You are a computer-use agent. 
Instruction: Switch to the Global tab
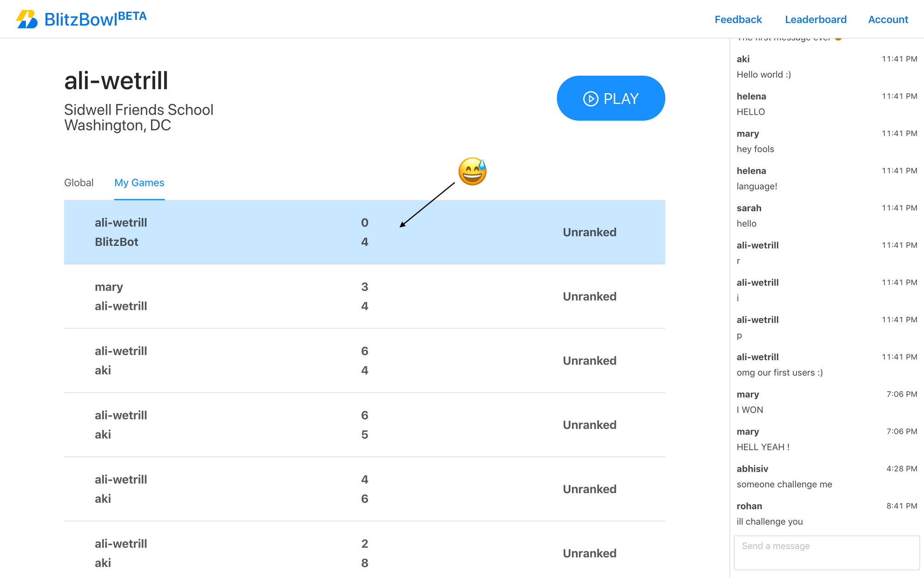pyautogui.click(x=79, y=183)
